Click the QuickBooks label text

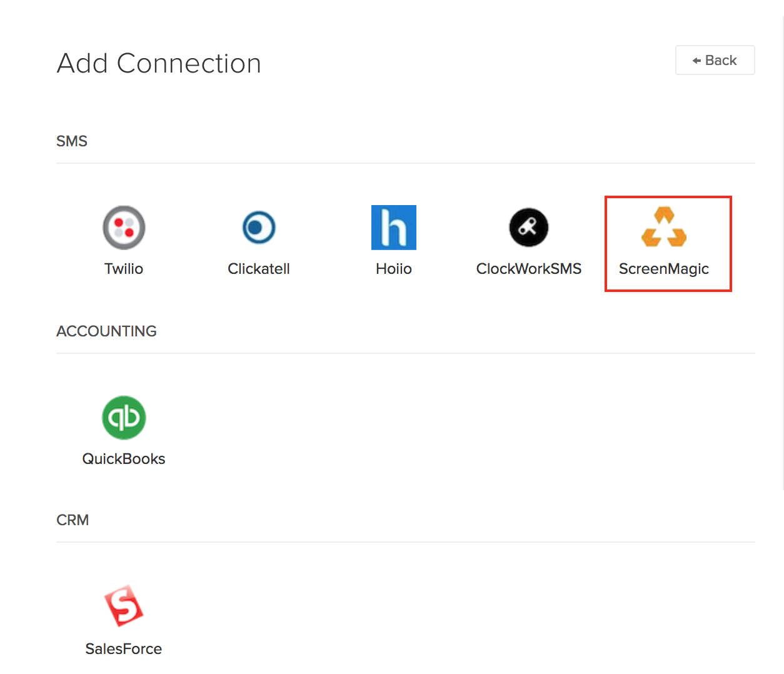click(124, 458)
